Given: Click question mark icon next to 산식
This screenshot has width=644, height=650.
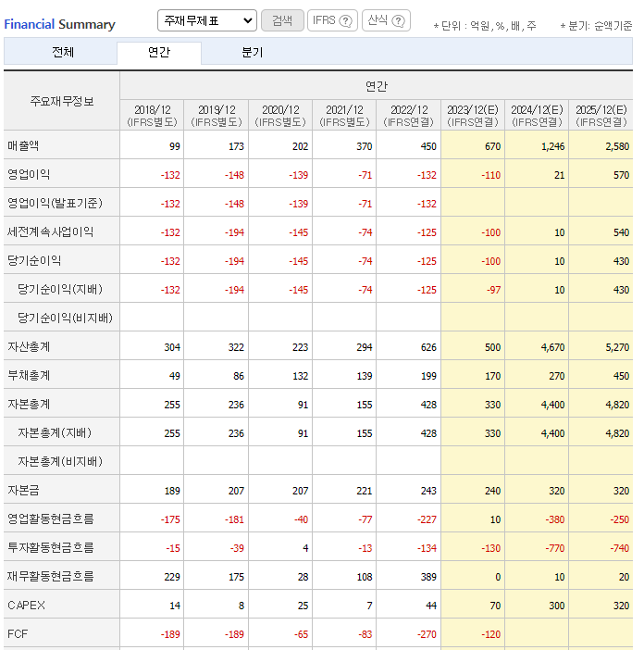Looking at the screenshot, I should (x=398, y=20).
